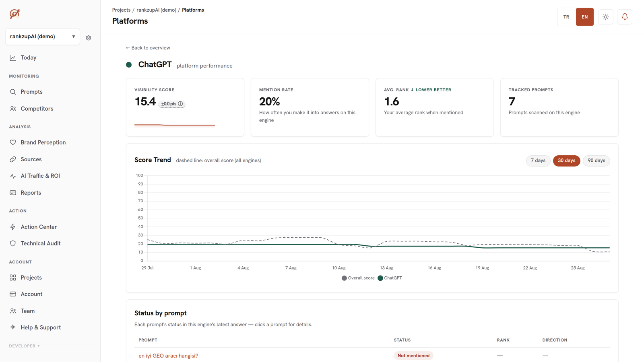This screenshot has width=644, height=362.
Task: Switch language to EN
Action: pos(585,17)
